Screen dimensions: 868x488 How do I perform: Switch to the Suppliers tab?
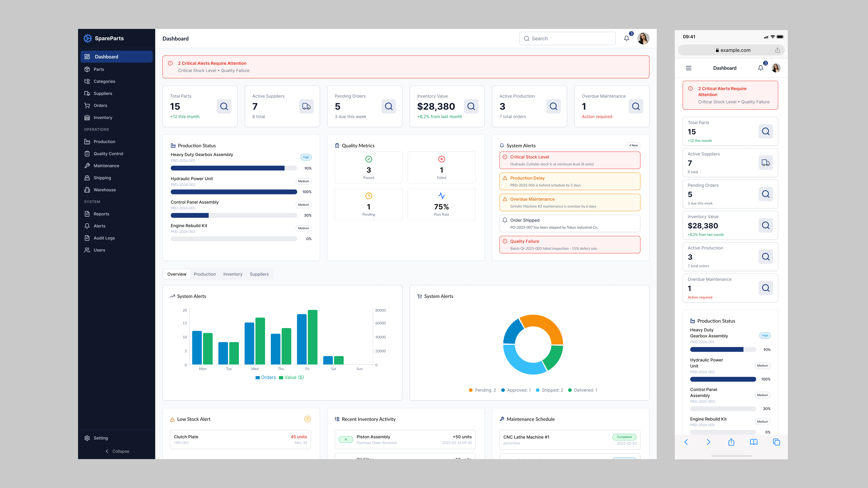tap(259, 274)
